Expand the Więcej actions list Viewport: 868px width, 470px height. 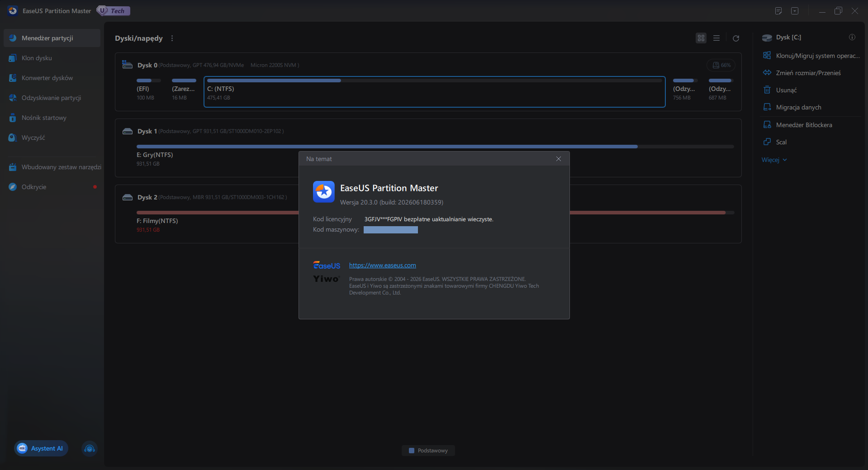point(774,160)
